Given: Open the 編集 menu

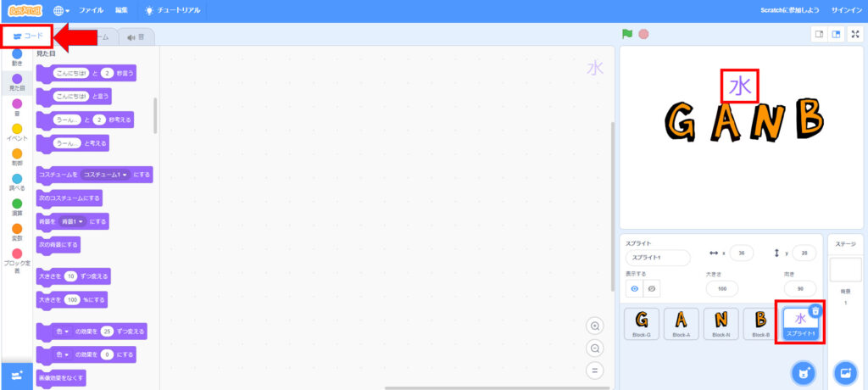Looking at the screenshot, I should pos(122,10).
